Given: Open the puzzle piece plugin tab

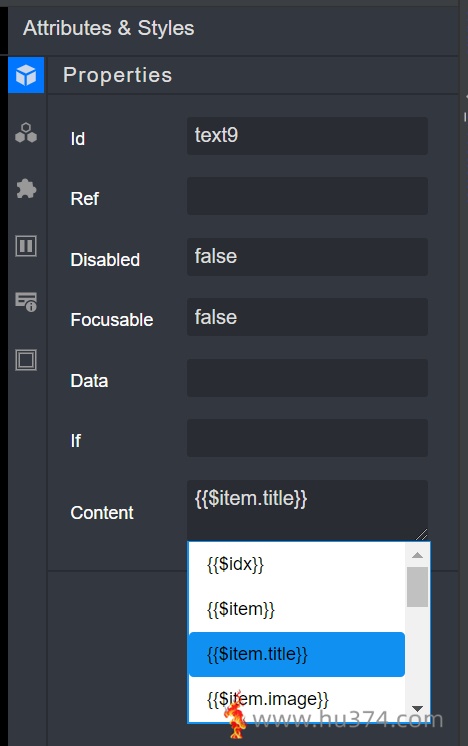Looking at the screenshot, I should [x=26, y=189].
